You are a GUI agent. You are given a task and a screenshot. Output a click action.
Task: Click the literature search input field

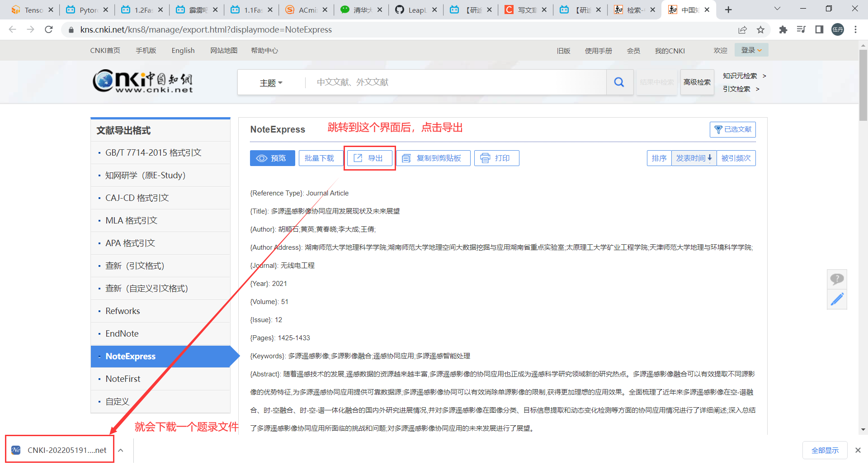coord(452,82)
